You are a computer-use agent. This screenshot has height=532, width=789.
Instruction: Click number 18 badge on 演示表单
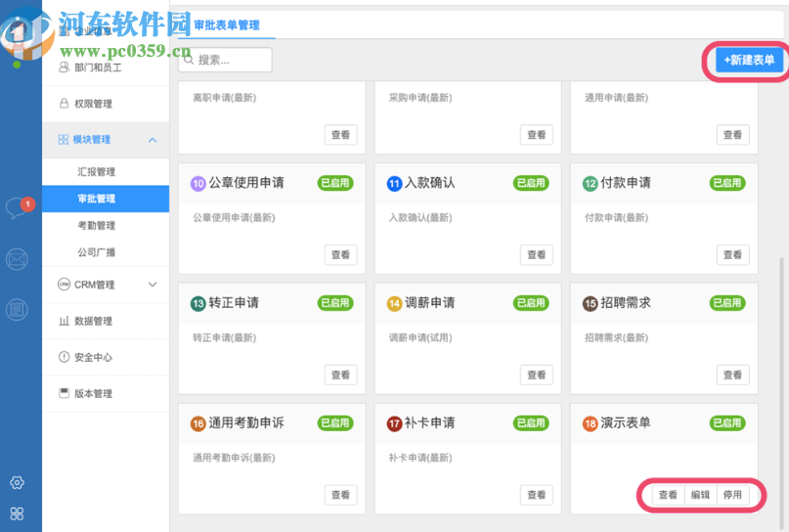[591, 423]
